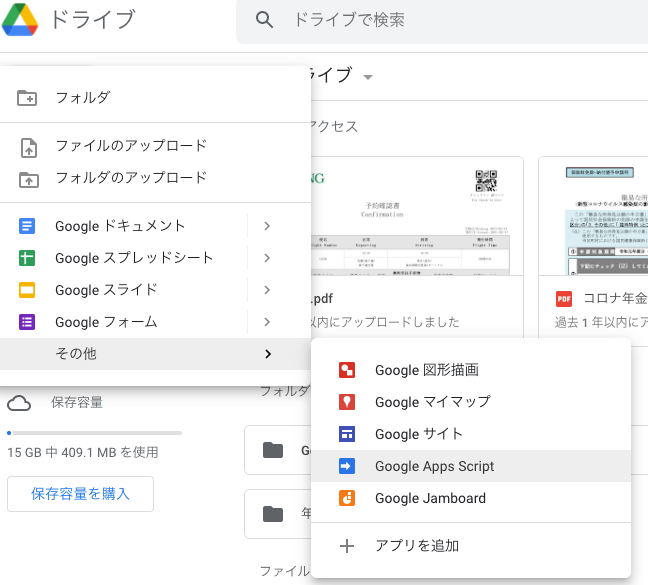Open the Confirmation PDF thumbnail

[x=417, y=216]
